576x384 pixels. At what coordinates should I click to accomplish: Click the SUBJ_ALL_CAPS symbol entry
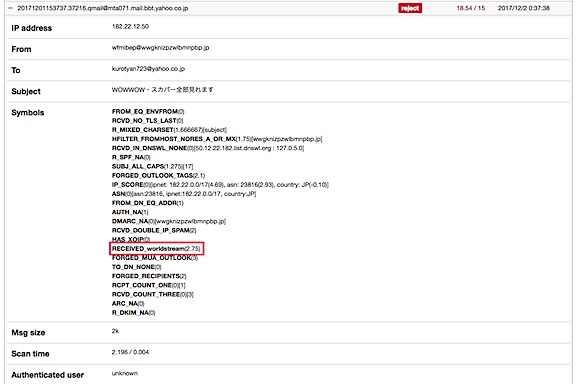tap(152, 166)
